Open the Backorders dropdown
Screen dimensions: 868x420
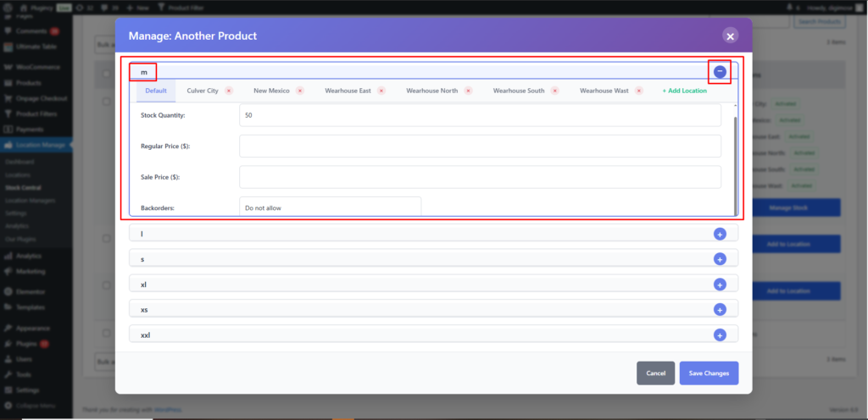click(x=330, y=207)
